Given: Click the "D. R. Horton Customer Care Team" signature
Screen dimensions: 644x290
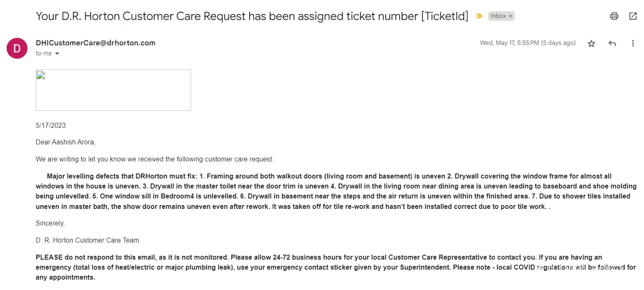Looking at the screenshot, I should point(87,240).
